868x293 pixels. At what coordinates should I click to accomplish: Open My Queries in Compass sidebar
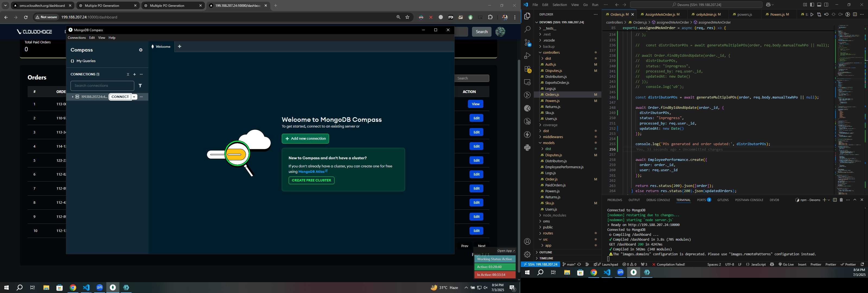(x=83, y=61)
